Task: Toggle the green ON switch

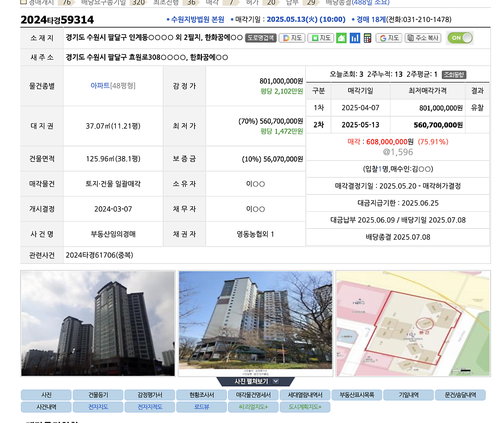Action: (x=460, y=38)
